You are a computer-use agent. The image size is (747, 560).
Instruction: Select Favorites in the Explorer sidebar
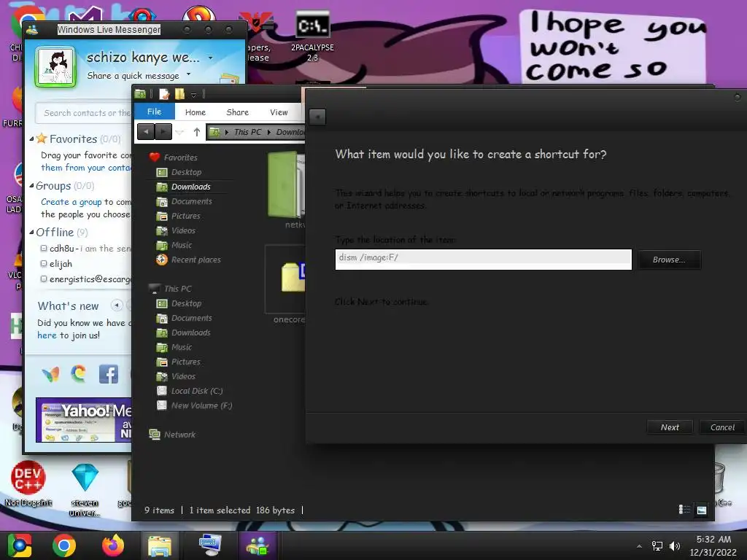click(x=181, y=157)
